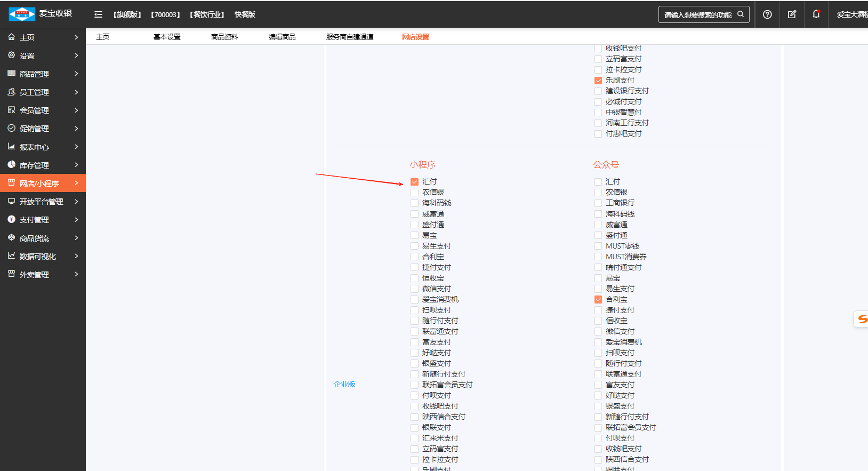
Task: Click the 网店/小程序 shop icon
Action: click(11, 182)
